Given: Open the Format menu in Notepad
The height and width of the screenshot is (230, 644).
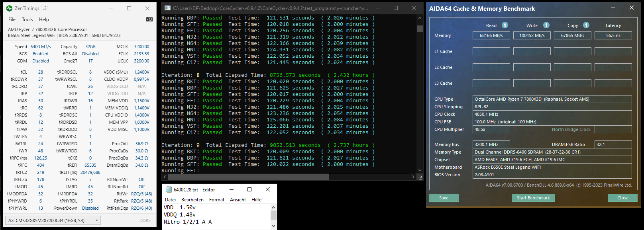Looking at the screenshot, I should [217, 200].
